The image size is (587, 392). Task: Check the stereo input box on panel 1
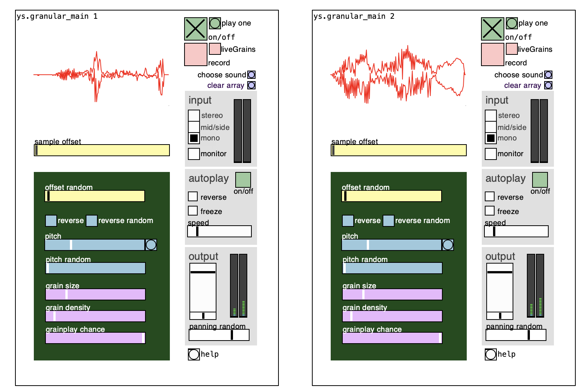pos(193,115)
